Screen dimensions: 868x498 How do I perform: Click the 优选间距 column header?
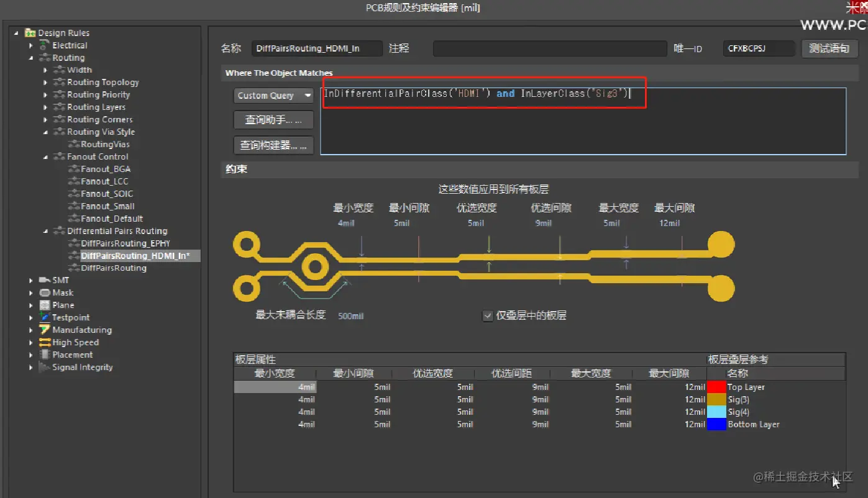tap(512, 374)
